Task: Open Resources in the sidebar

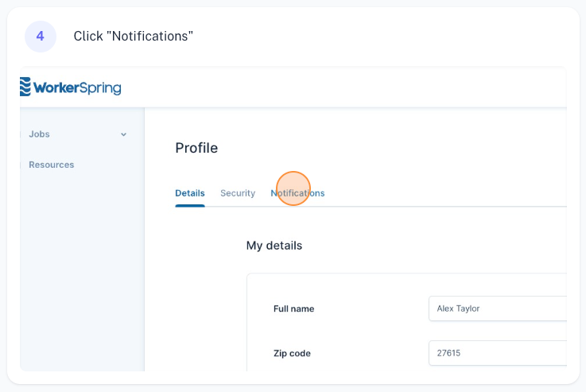Action: pyautogui.click(x=51, y=165)
